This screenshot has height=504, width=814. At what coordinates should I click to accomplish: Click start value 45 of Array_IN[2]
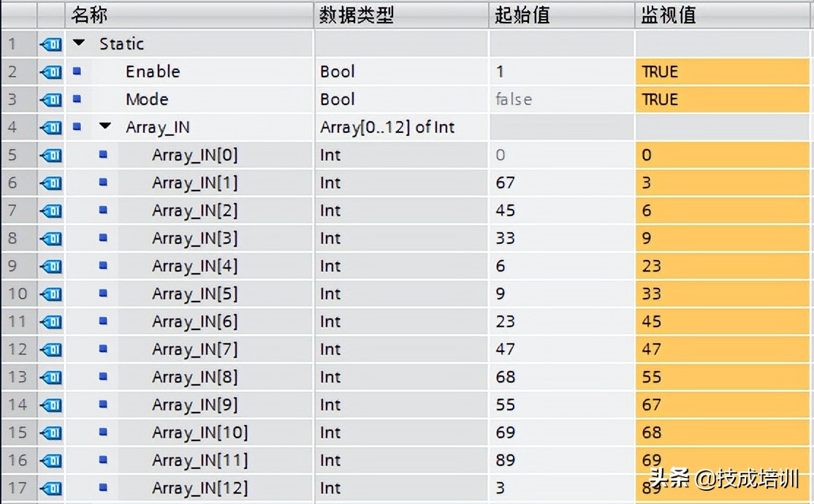point(505,210)
